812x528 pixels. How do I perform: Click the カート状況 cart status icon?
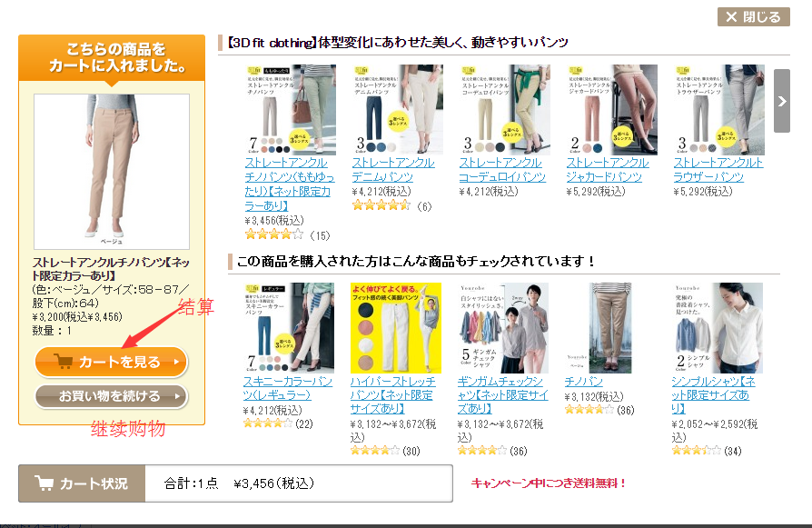pos(44,483)
